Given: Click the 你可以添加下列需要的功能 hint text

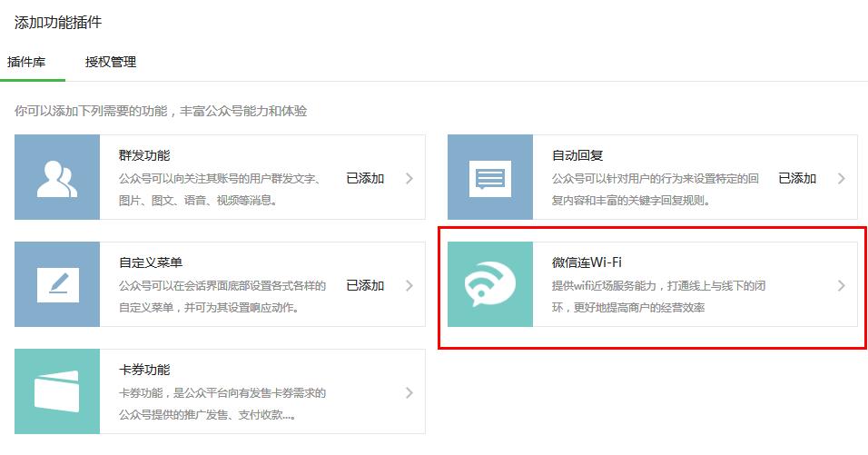Looking at the screenshot, I should click(161, 112).
